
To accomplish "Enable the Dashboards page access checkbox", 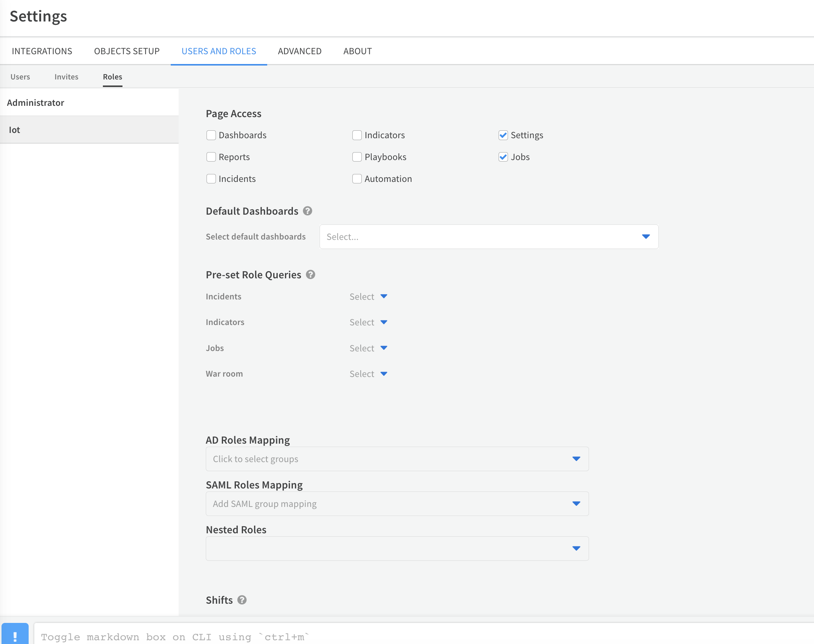I will tap(211, 135).
